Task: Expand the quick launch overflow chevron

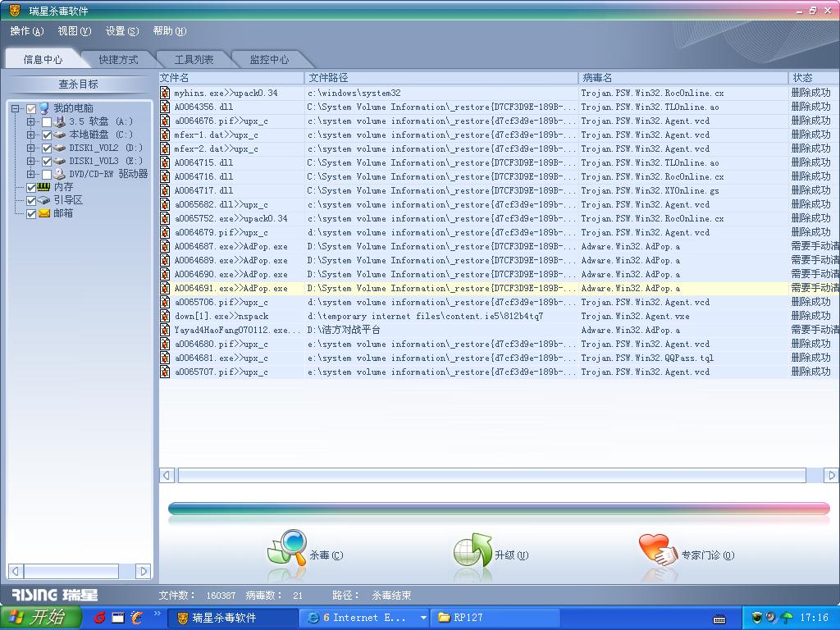Action: [157, 614]
